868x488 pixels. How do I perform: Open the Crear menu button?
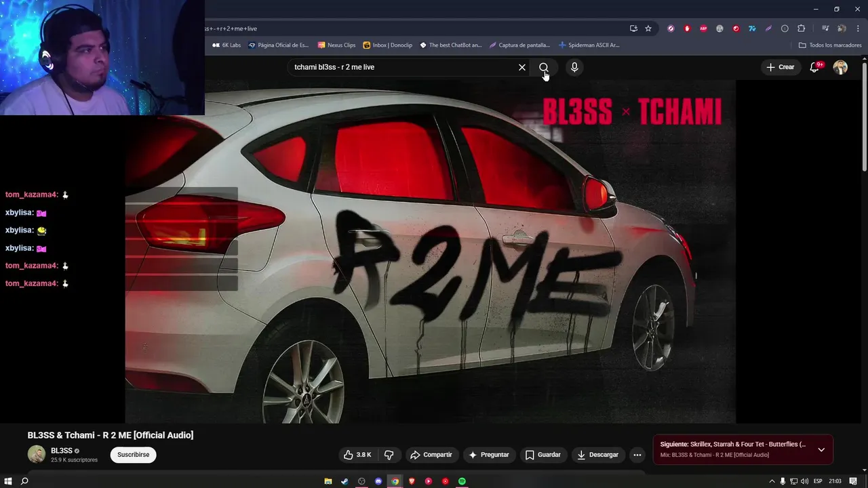click(780, 67)
